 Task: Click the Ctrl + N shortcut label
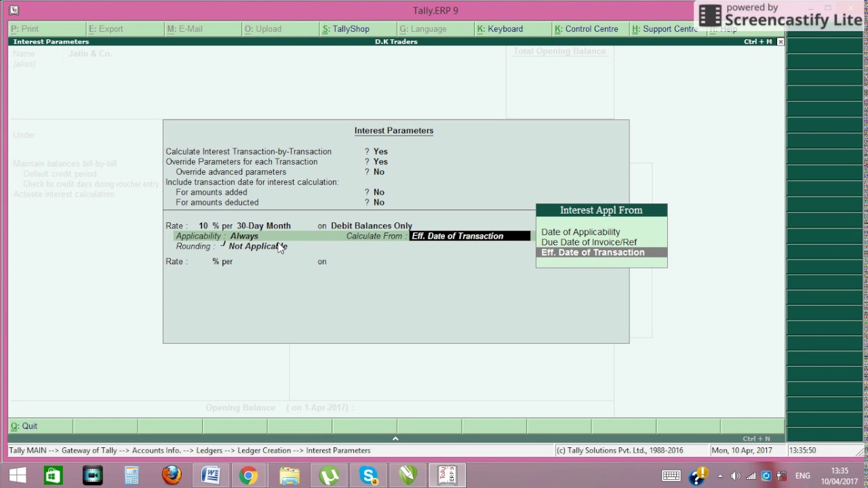click(x=756, y=439)
